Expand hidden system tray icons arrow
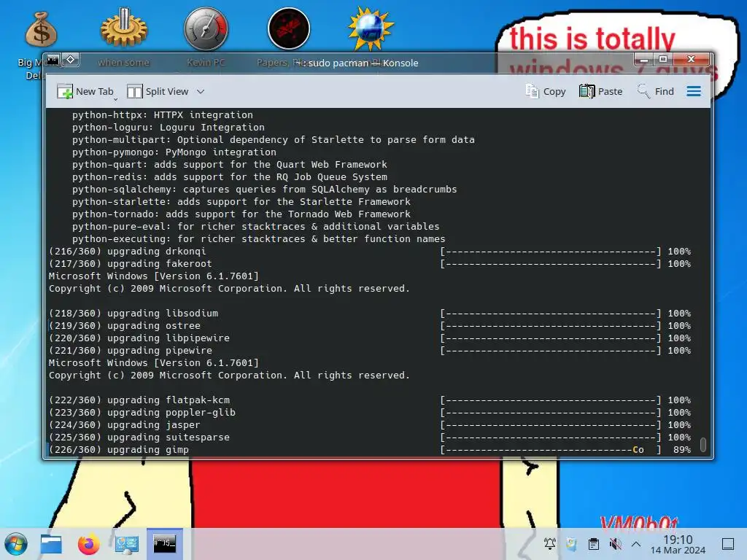Image resolution: width=747 pixels, height=560 pixels. pyautogui.click(x=636, y=544)
